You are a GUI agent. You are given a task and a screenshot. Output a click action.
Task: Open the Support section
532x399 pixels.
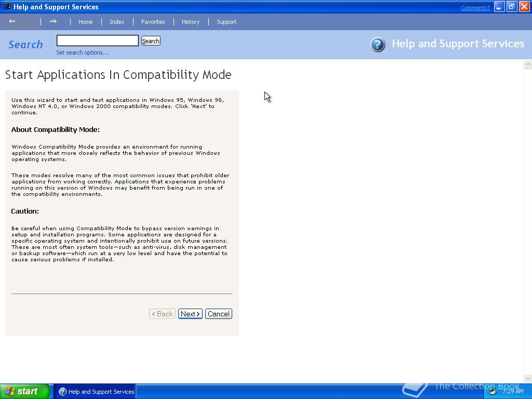(x=227, y=22)
